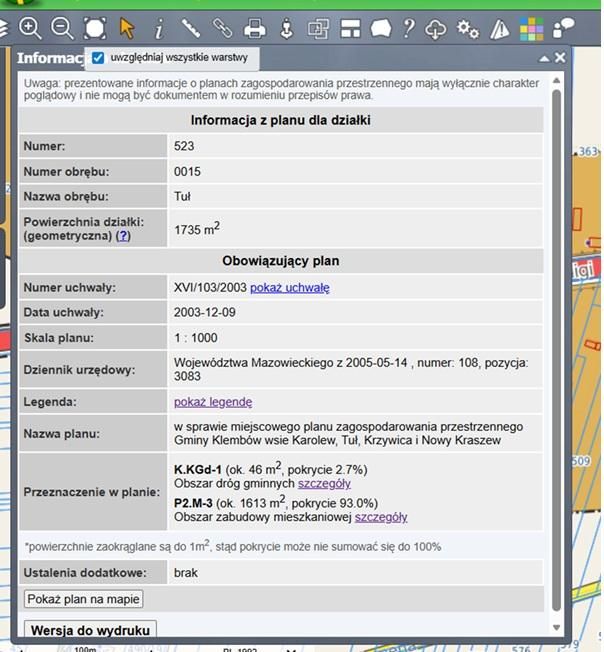
Task: Choose the distance measure tool
Action: point(191,28)
